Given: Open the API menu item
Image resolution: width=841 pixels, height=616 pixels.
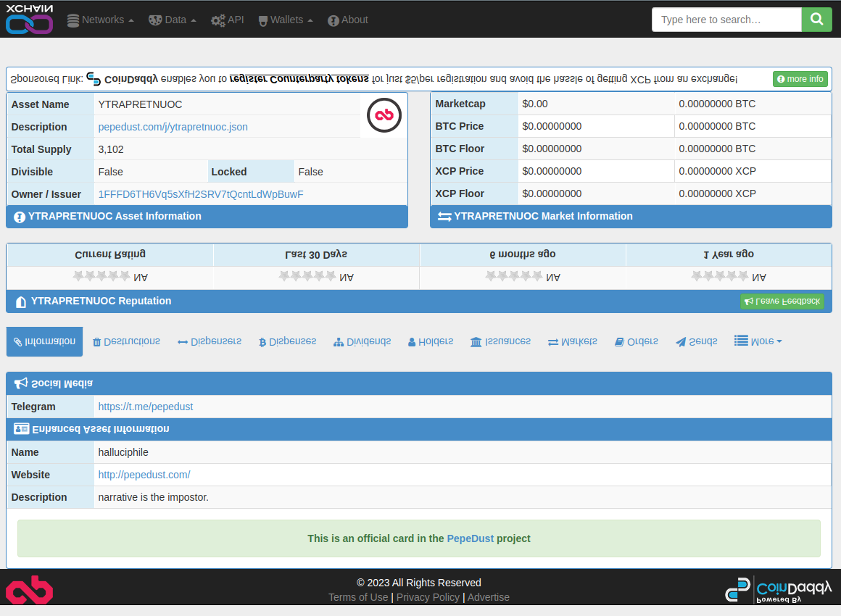Looking at the screenshot, I should 227,20.
